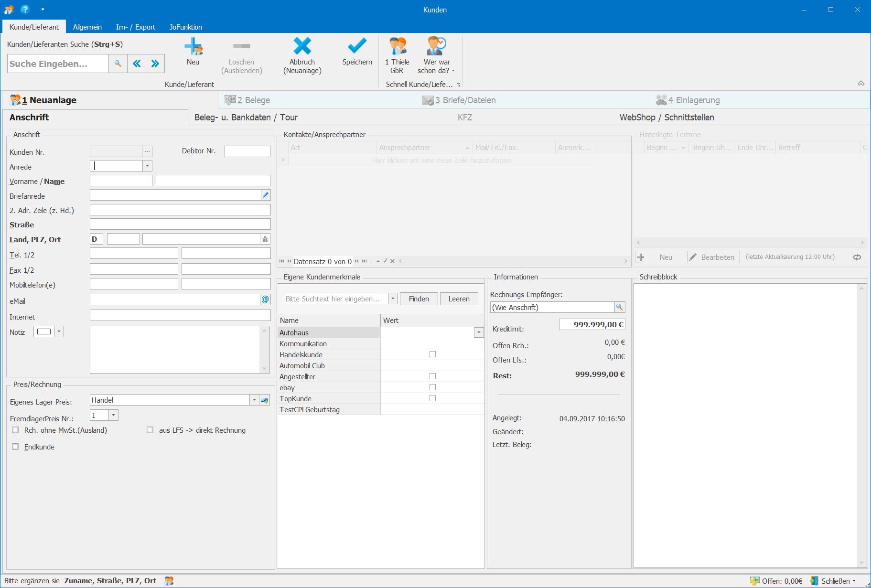The image size is (871, 588).
Task: Click the eMail @ icon
Action: tap(265, 299)
